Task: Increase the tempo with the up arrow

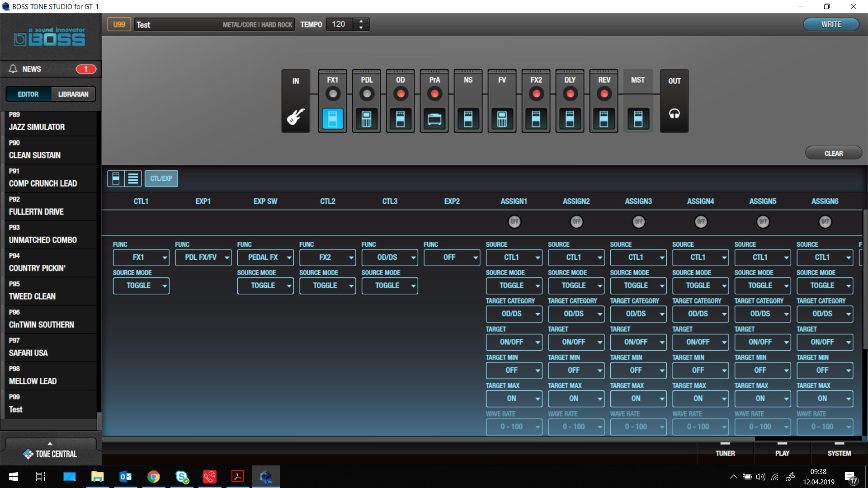Action: coord(361,21)
